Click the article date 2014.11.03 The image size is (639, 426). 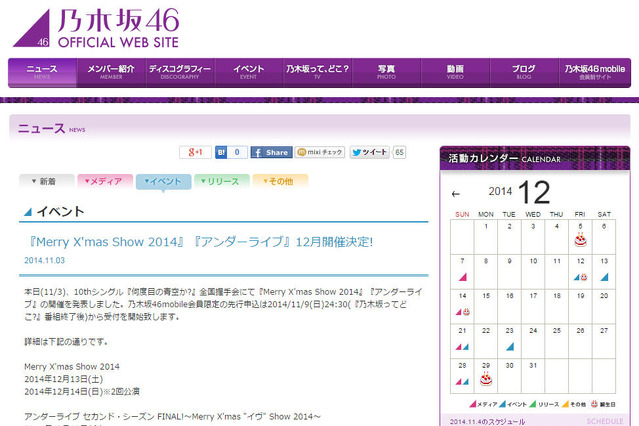(44, 260)
